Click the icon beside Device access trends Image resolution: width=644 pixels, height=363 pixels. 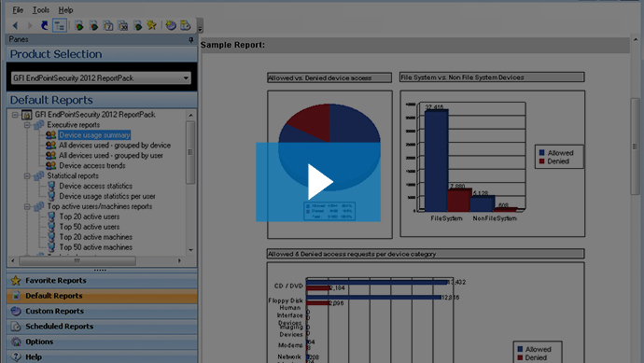51,166
